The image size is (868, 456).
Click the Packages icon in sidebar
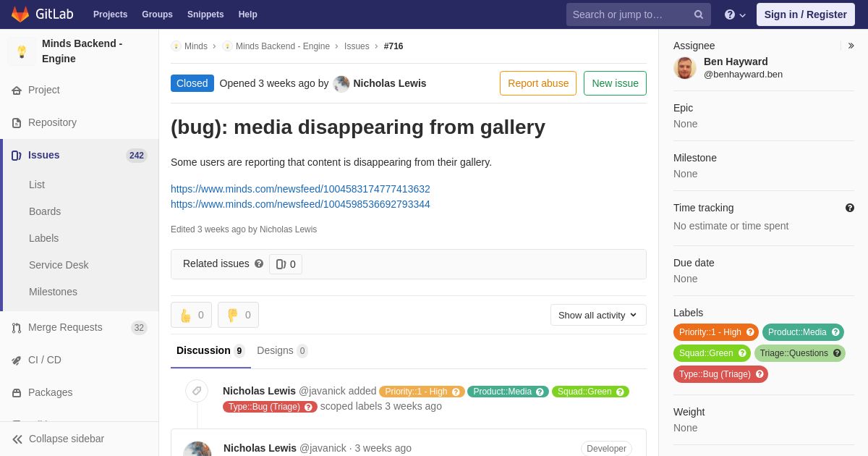pos(17,393)
